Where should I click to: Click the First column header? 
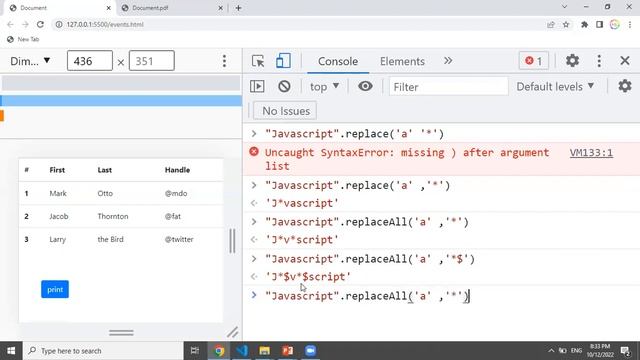(x=57, y=170)
